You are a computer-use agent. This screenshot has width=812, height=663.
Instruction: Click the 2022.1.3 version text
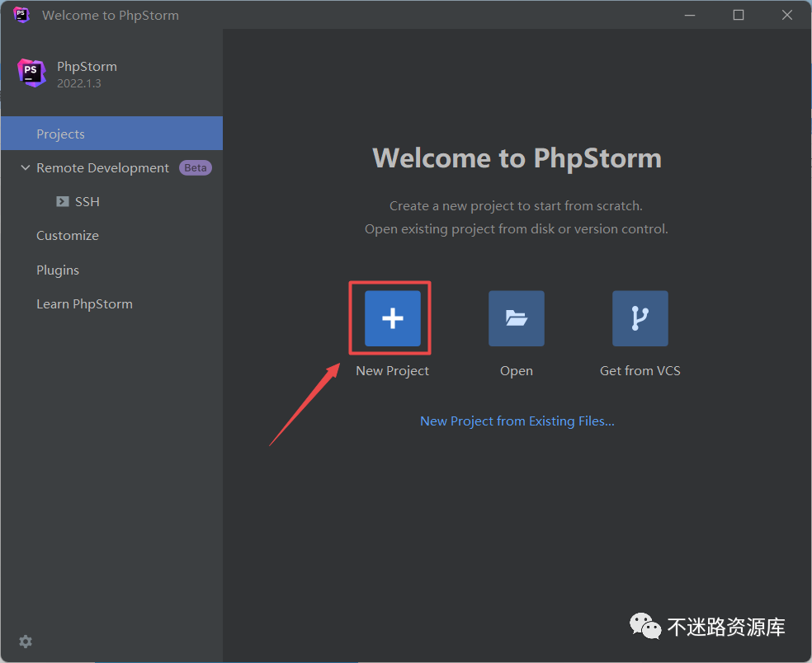[x=78, y=83]
